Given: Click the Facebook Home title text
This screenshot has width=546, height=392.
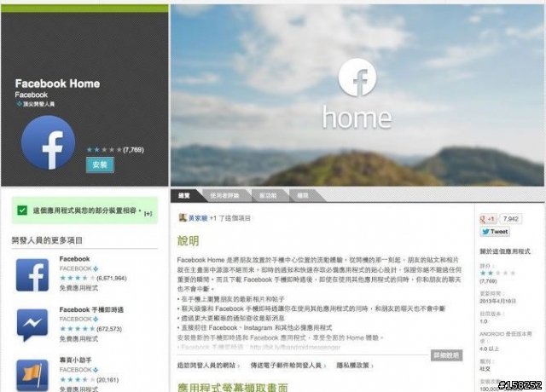Looking at the screenshot, I should coord(57,84).
